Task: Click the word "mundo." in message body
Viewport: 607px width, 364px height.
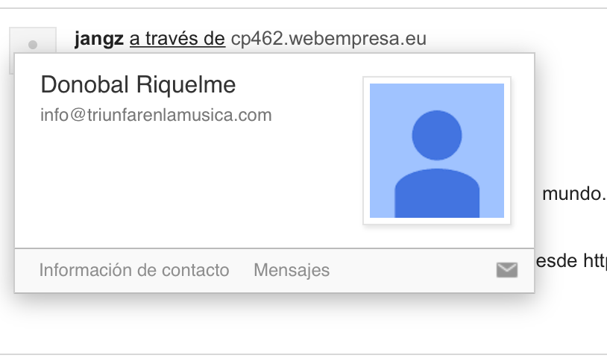Action: (574, 193)
